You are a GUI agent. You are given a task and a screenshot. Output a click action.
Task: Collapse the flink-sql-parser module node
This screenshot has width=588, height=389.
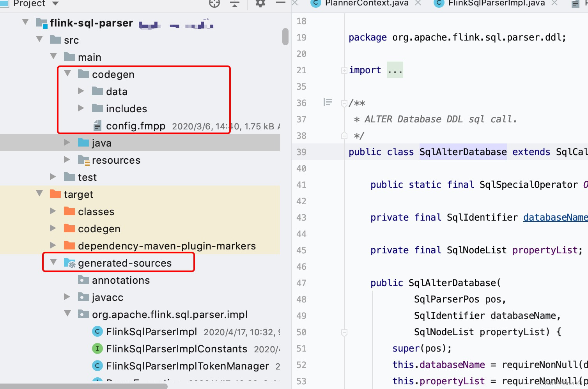tap(25, 22)
